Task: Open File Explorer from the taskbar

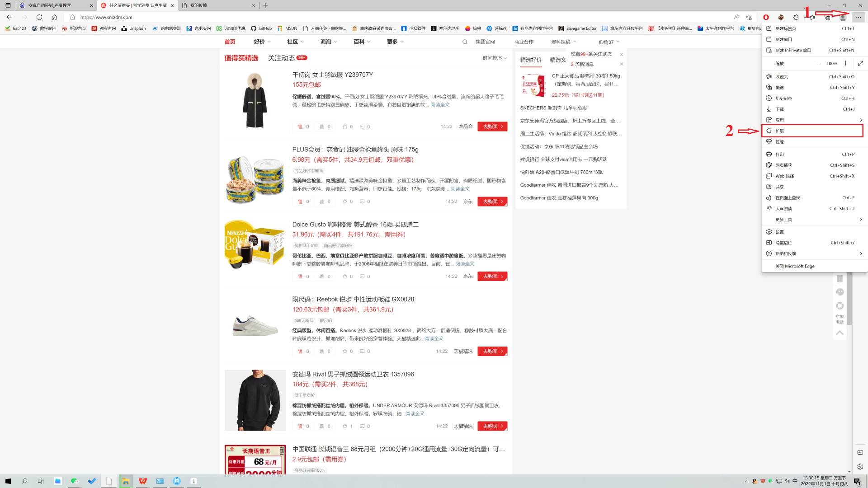Action: coord(126,481)
